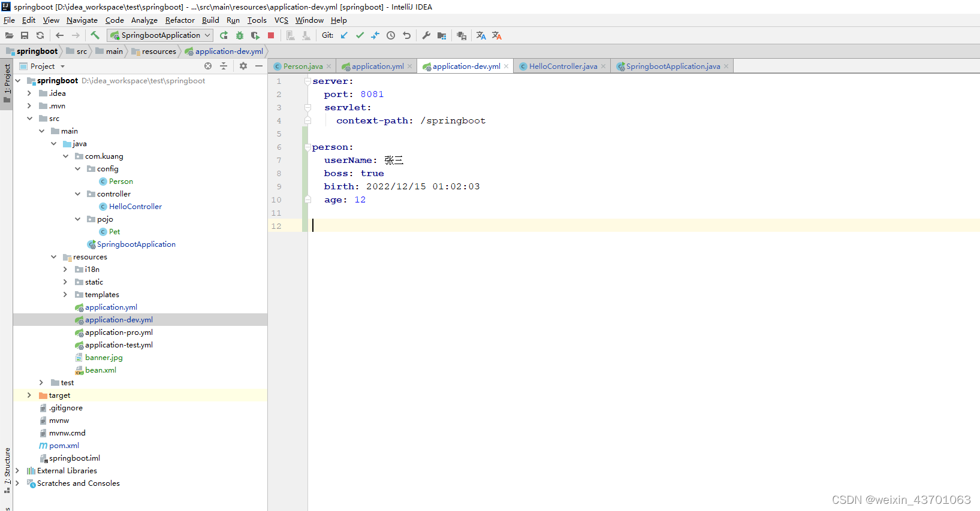Collapse the springboot root node

[17, 80]
